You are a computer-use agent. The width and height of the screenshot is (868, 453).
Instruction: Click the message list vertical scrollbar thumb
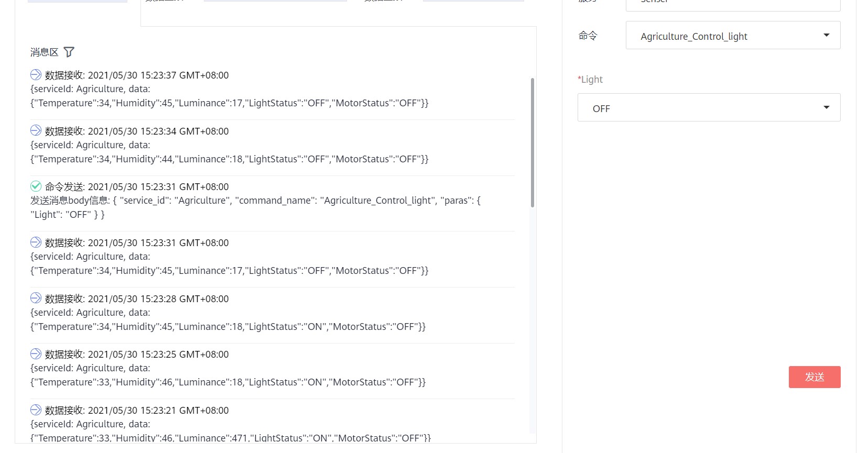pyautogui.click(x=533, y=142)
